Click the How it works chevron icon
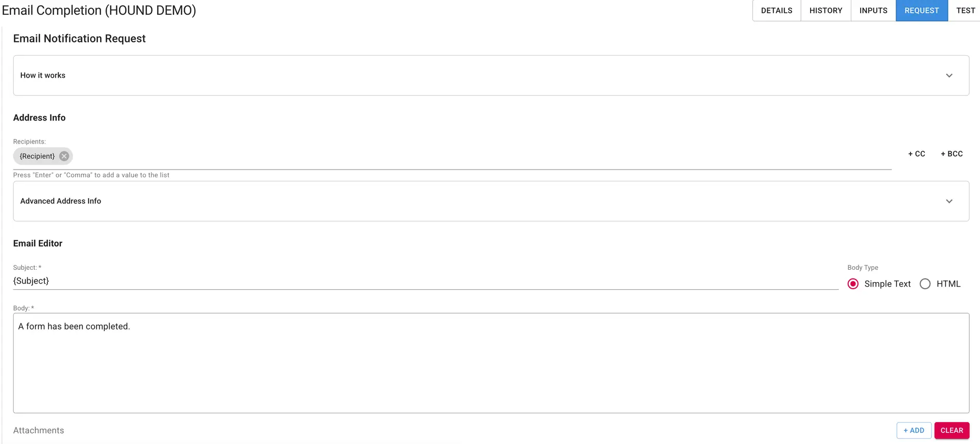Viewport: 980px width, 444px height. pos(949,75)
